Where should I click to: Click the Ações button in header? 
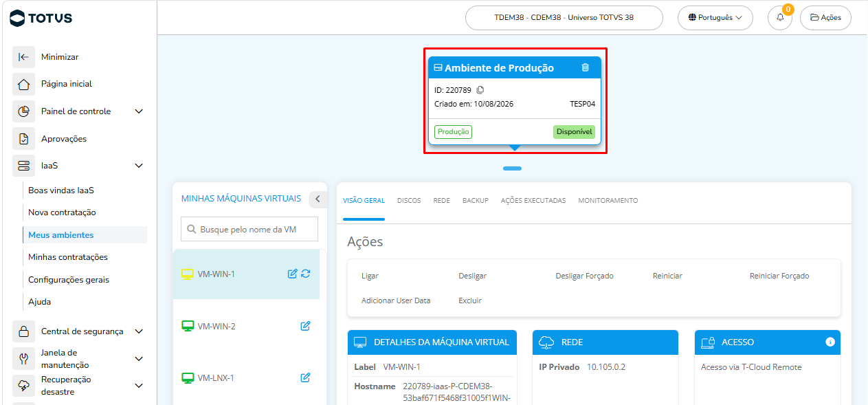pyautogui.click(x=825, y=18)
